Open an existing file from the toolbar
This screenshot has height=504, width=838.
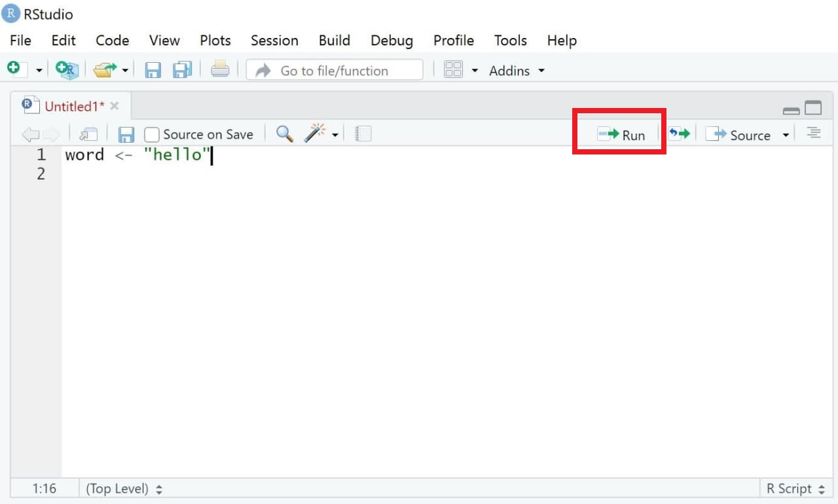(106, 70)
